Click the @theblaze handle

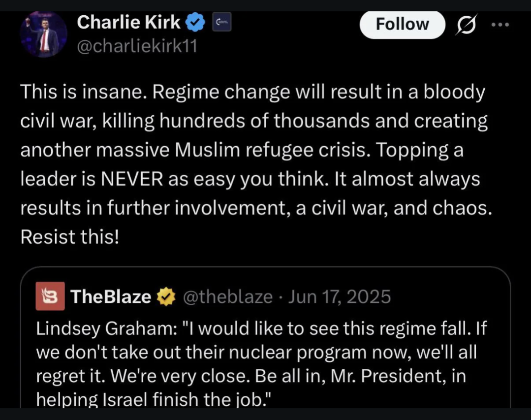click(227, 297)
